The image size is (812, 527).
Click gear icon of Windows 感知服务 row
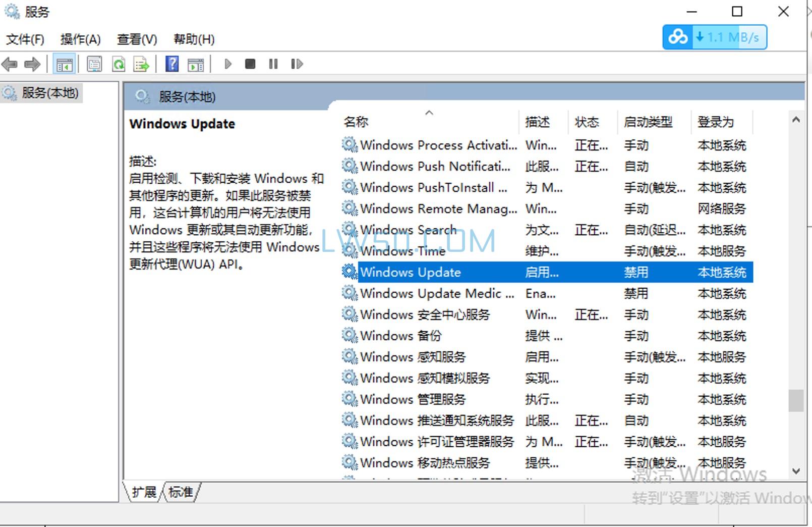(350, 356)
